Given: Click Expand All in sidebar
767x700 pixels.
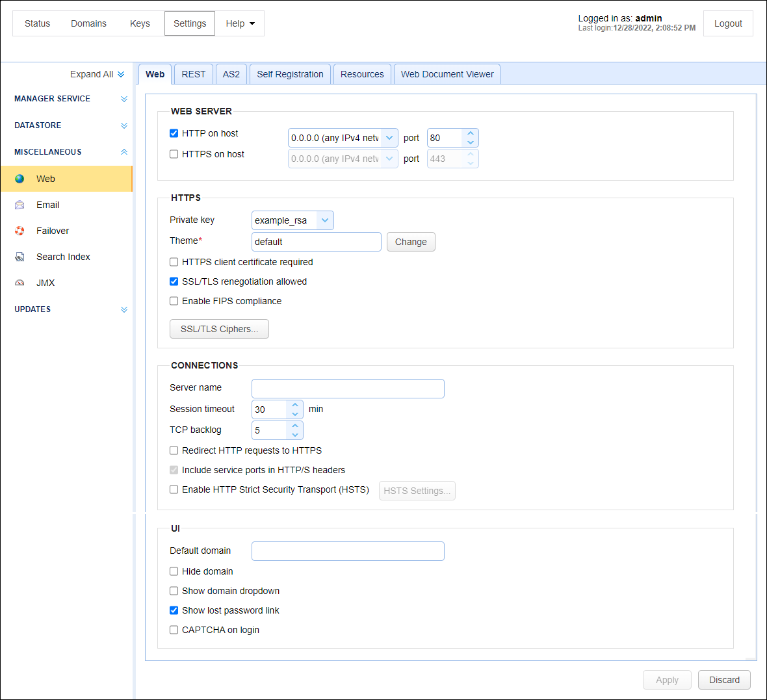Looking at the screenshot, I should pyautogui.click(x=97, y=74).
